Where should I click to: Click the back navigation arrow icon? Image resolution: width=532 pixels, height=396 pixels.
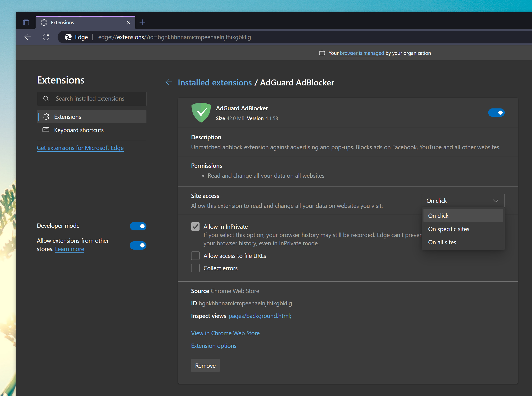27,37
